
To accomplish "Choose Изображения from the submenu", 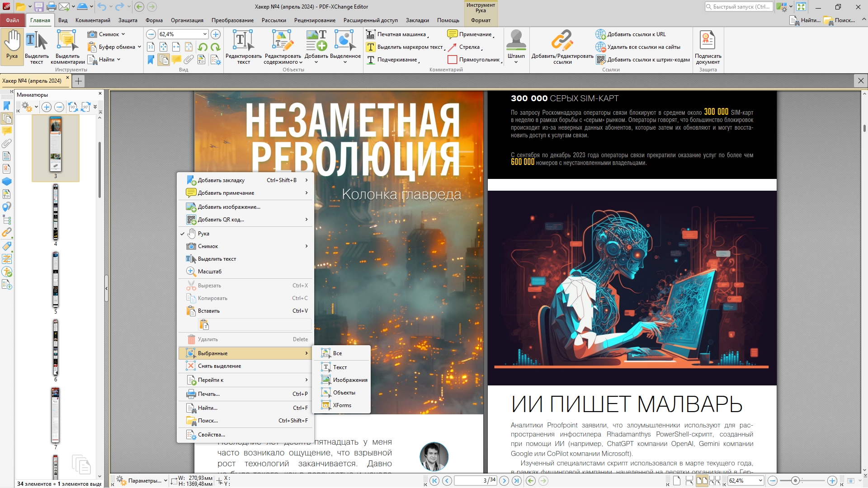I will tap(350, 380).
